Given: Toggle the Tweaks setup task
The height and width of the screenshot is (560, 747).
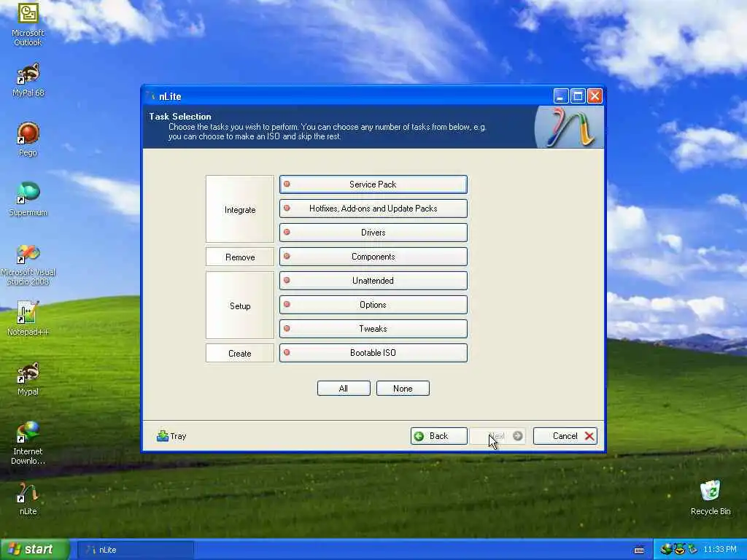Looking at the screenshot, I should coord(373,329).
